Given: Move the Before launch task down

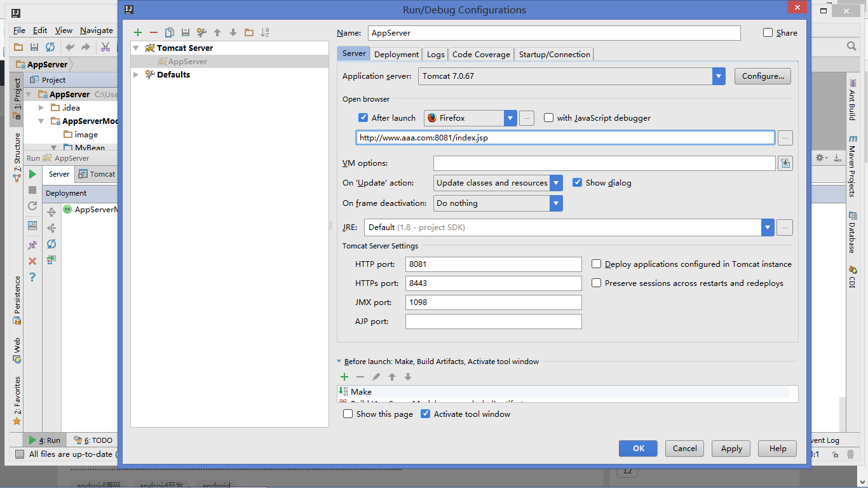Looking at the screenshot, I should click(408, 377).
